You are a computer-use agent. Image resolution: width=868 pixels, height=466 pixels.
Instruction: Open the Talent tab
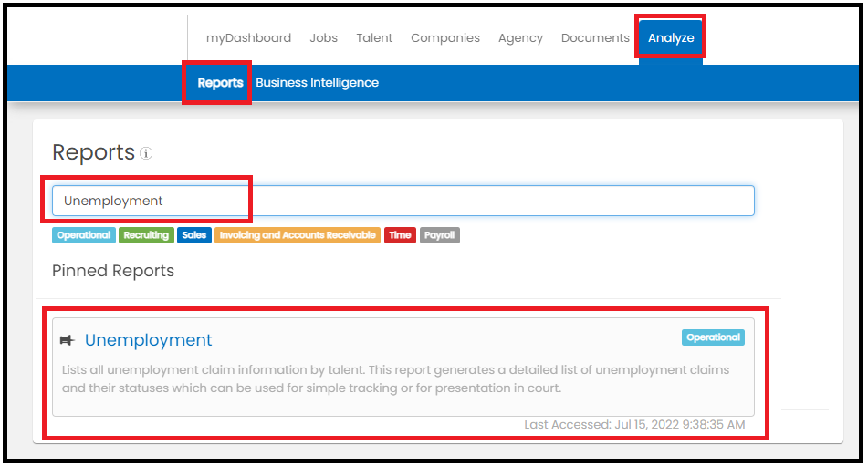pyautogui.click(x=374, y=37)
